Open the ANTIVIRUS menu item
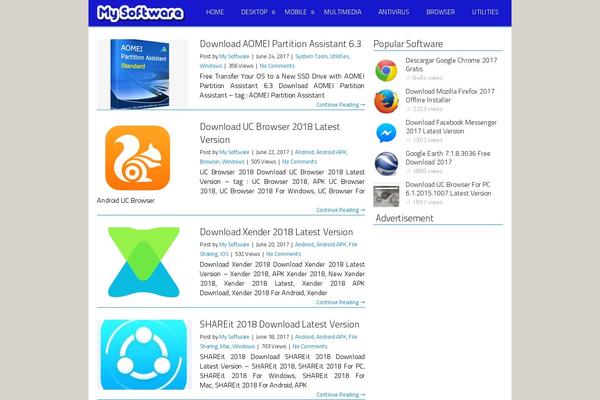The image size is (600, 400). 393,12
